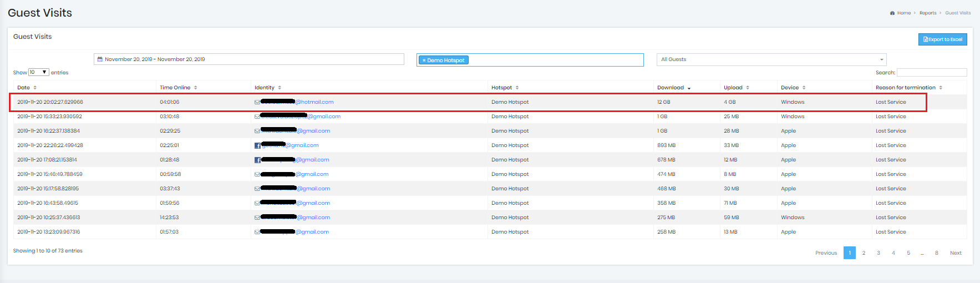This screenshot has width=980, height=283.
Task: Select Time Online value 00:59:58
Action: tap(170, 174)
